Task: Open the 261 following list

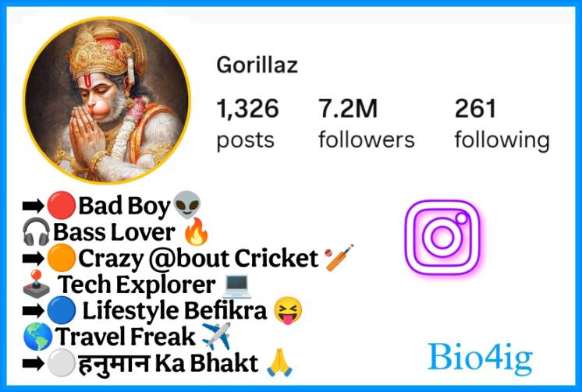Action: tap(502, 124)
